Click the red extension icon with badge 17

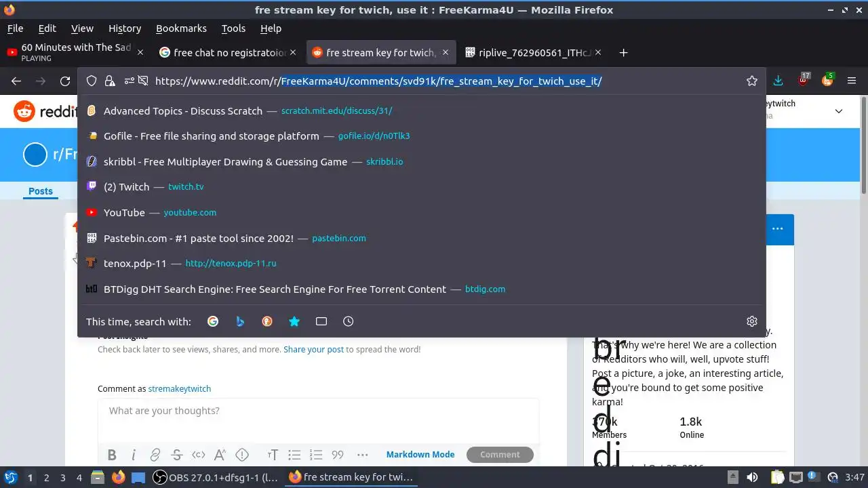(803, 80)
